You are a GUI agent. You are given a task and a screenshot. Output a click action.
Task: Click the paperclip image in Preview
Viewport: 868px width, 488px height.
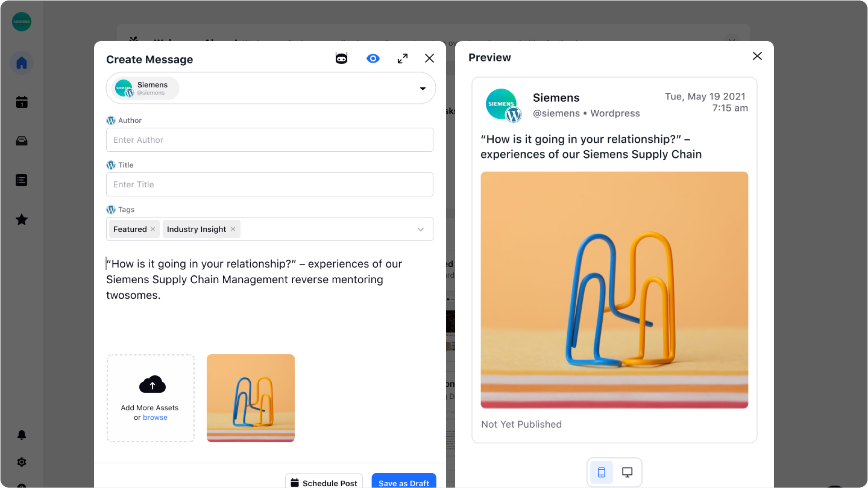tap(614, 290)
